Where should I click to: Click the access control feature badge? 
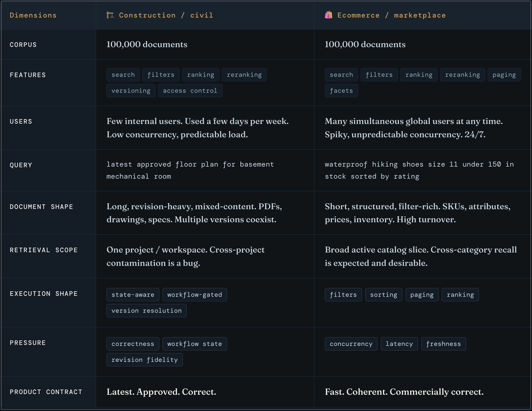(190, 90)
